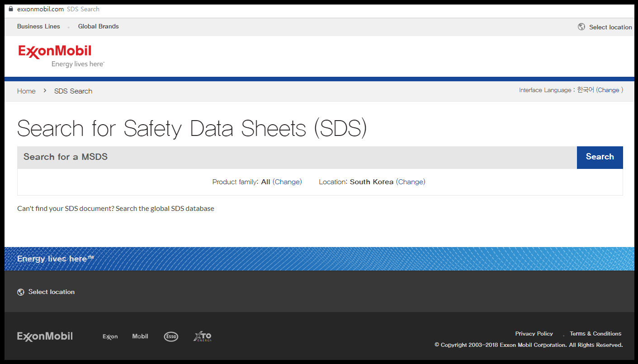Click the footer ExxonMobil logo
Viewport: 638px width, 364px height.
[x=45, y=336]
